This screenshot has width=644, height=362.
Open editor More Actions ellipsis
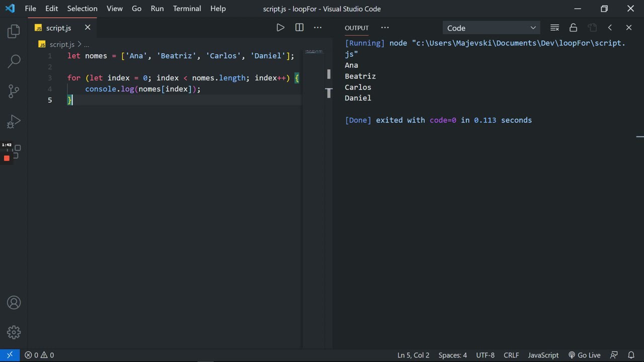coord(318,28)
